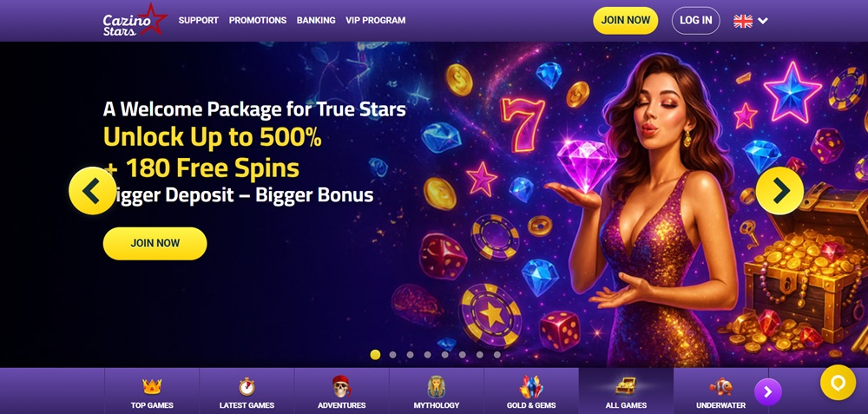Show previous banner with left arrow
The height and width of the screenshot is (414, 868).
[x=93, y=191]
